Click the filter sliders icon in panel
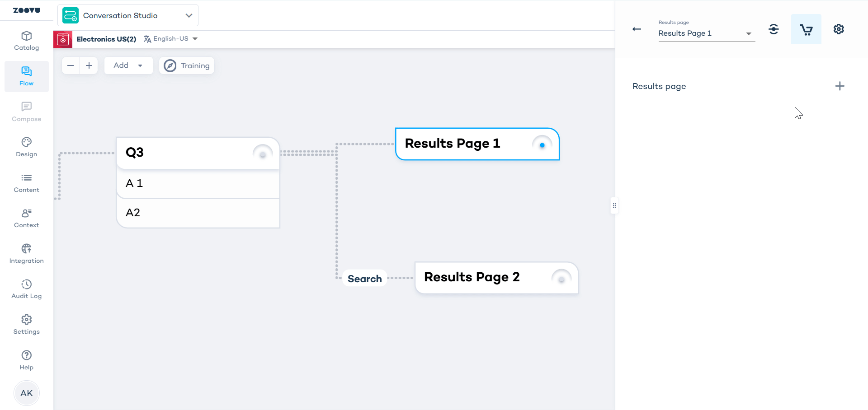 pyautogui.click(x=774, y=29)
